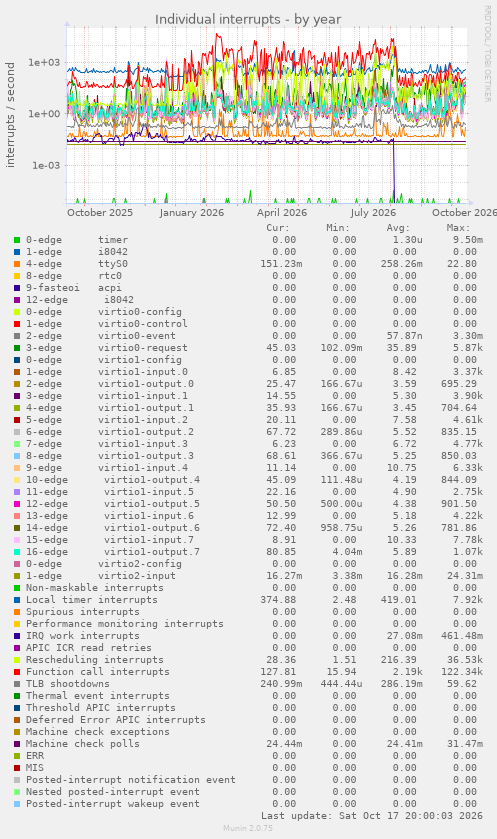Click the 'April 2026' x-axis label
Screen dimensions: 497x839
coord(282,212)
